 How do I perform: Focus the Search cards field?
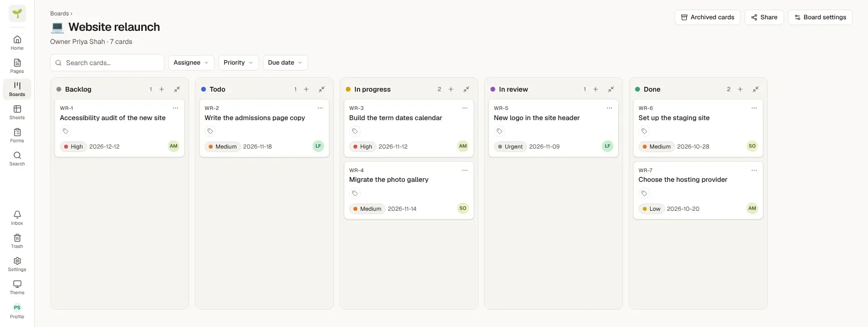pos(107,63)
